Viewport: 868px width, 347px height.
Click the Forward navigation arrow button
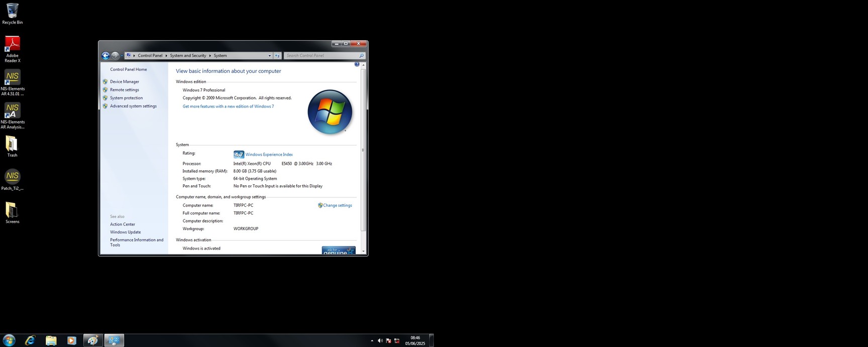pos(115,56)
